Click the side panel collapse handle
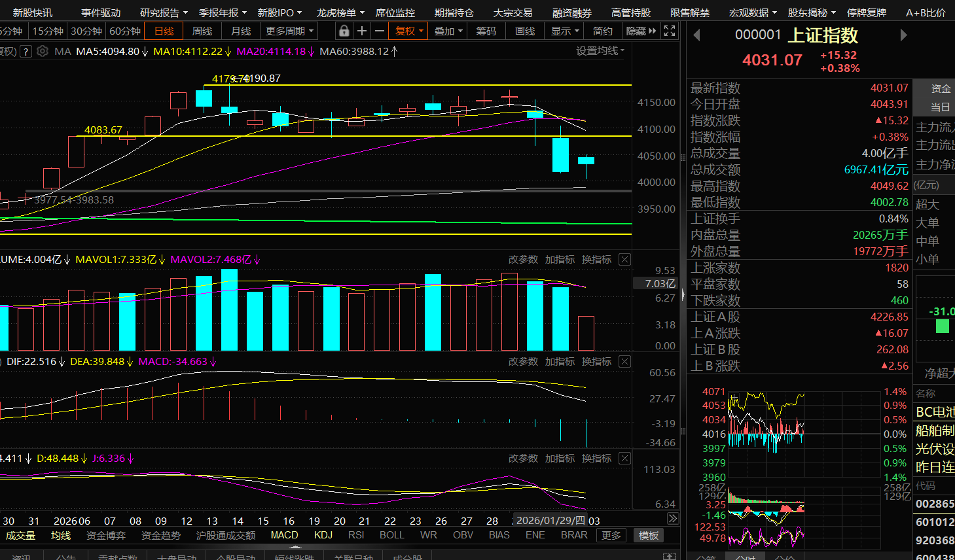The width and height of the screenshot is (955, 560). [683, 295]
